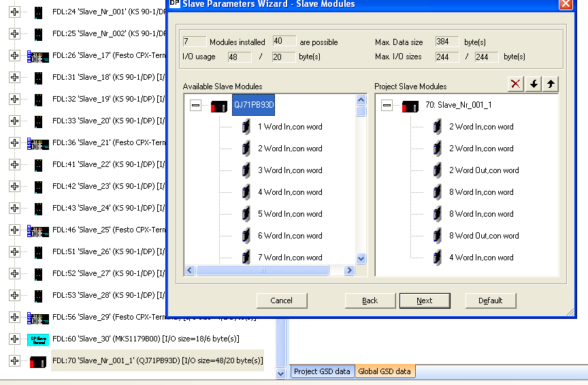Collapse the QJ71PB93D tree node
Viewport: 588px width, 385px height.
196,106
